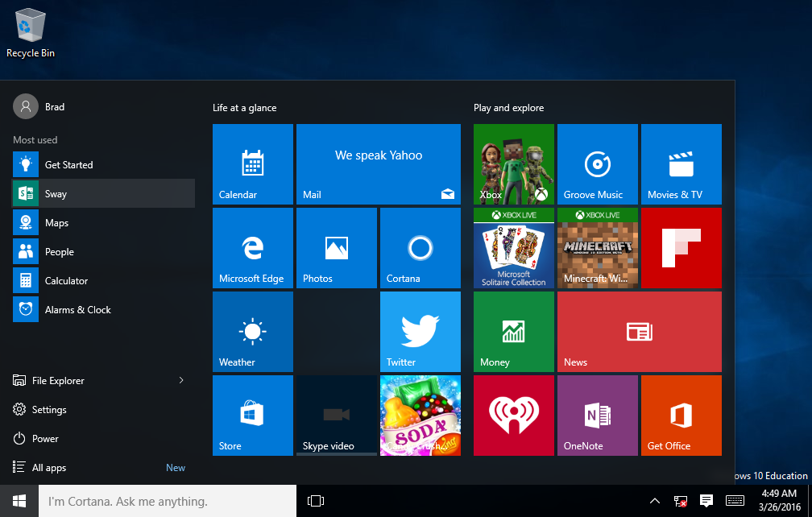Screen dimensions: 812x517
Task: Show All apps list
Action: 104,467
